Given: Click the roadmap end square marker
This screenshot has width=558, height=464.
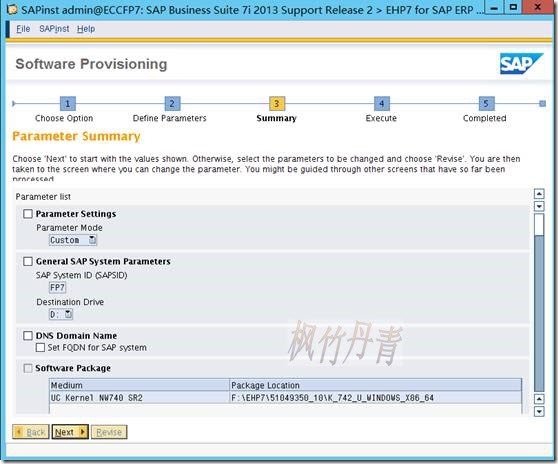Looking at the screenshot, I should 542,104.
